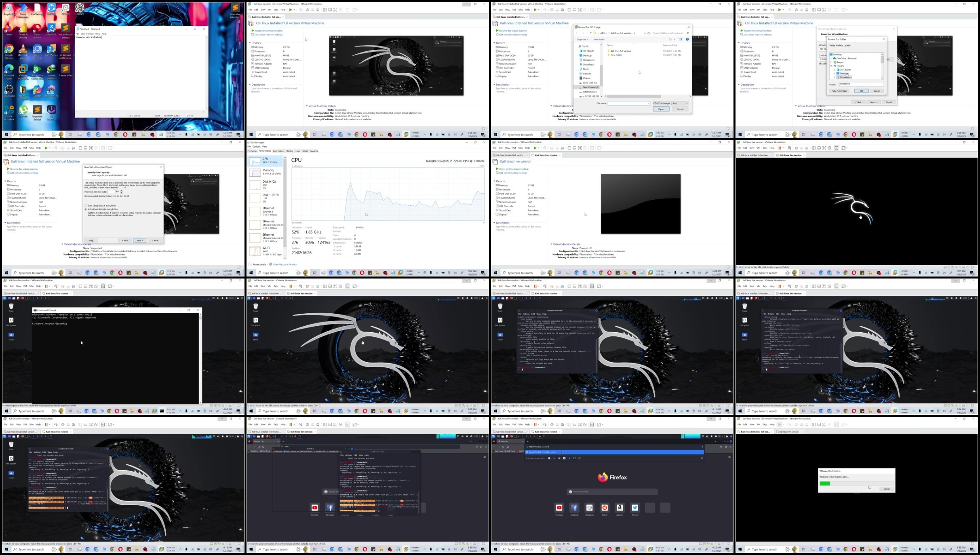The image size is (980, 555).
Task: Open the Organize dropdown in Browse for ISO Image
Action: click(582, 40)
